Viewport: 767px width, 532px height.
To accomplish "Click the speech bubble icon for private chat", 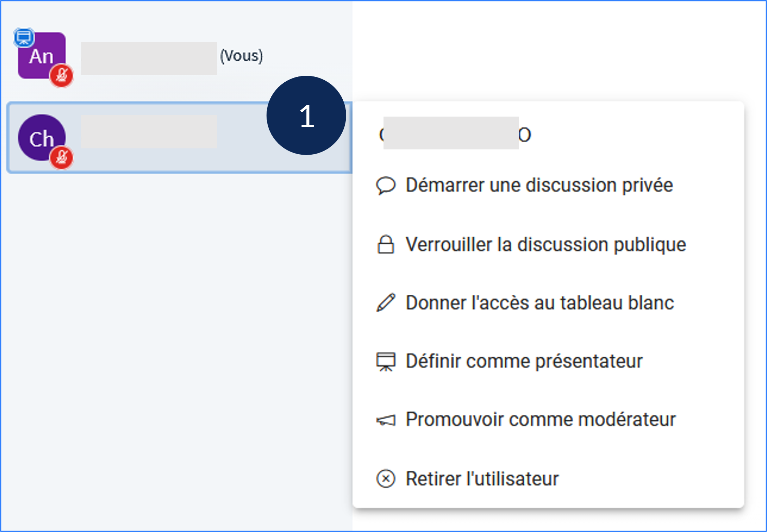I will click(386, 185).
